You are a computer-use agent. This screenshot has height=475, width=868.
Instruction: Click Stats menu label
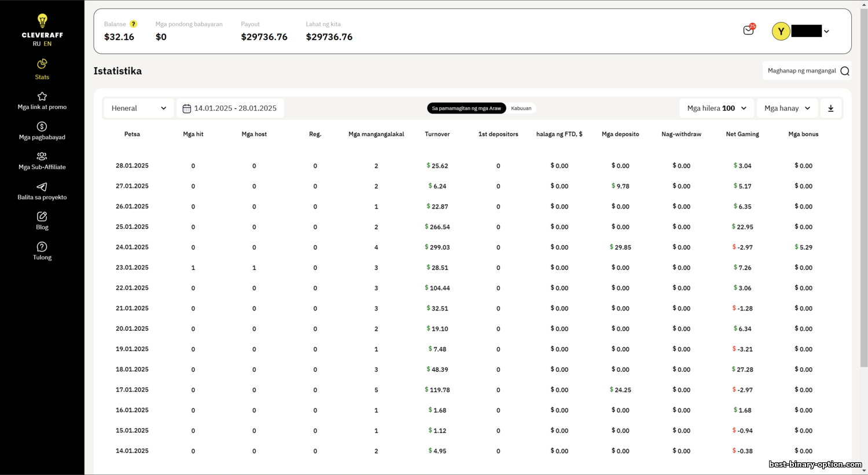42,77
